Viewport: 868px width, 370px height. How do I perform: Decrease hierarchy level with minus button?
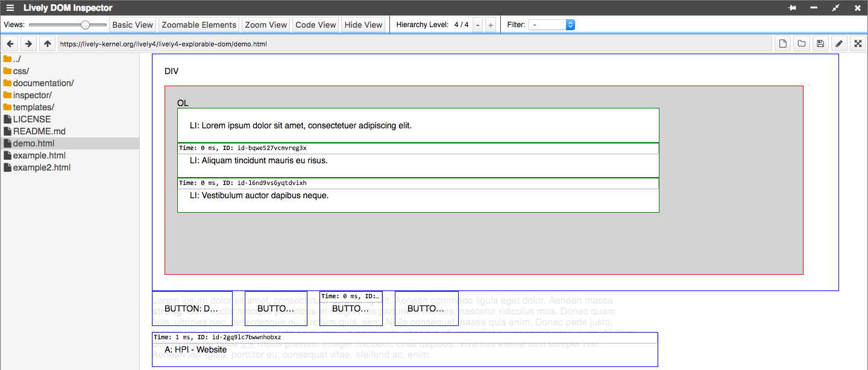(x=477, y=25)
